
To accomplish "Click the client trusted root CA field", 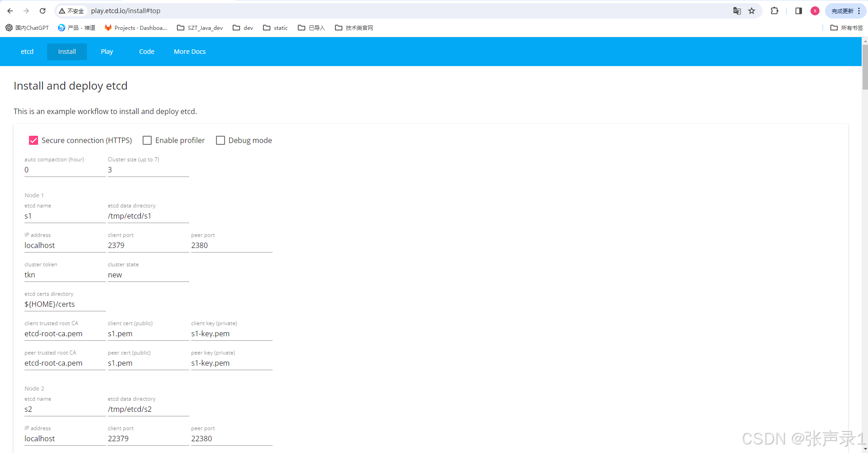I will click(x=65, y=334).
